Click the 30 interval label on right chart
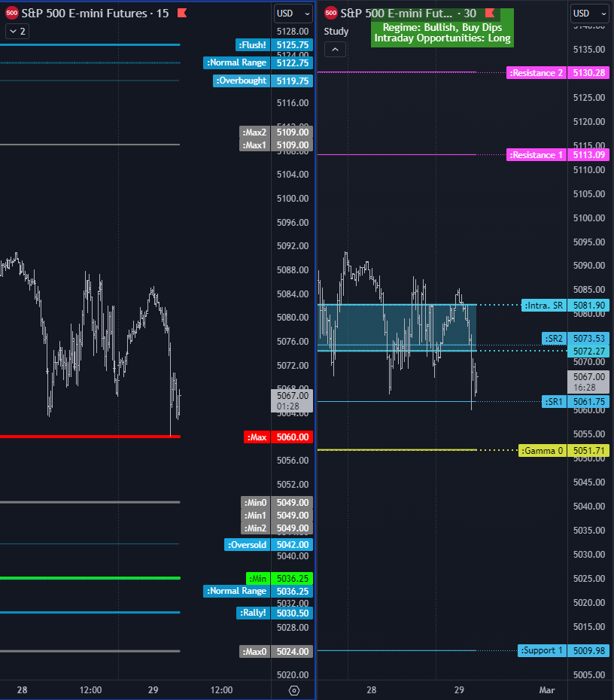 coord(470,14)
